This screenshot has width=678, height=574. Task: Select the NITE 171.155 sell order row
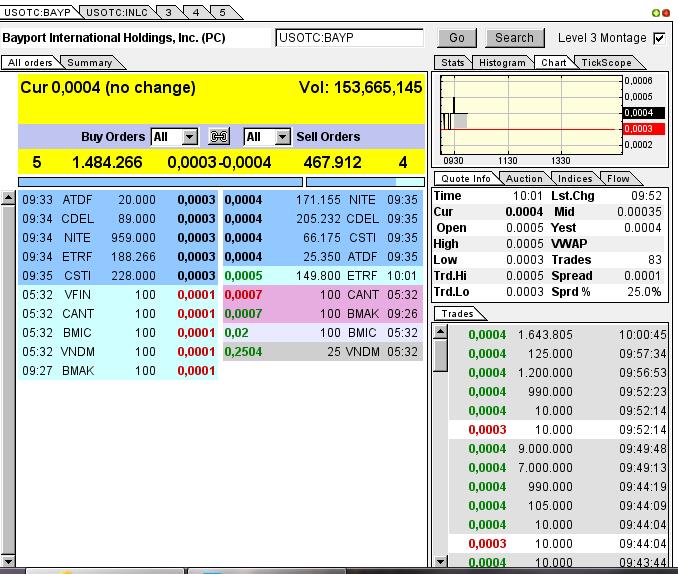tap(323, 200)
